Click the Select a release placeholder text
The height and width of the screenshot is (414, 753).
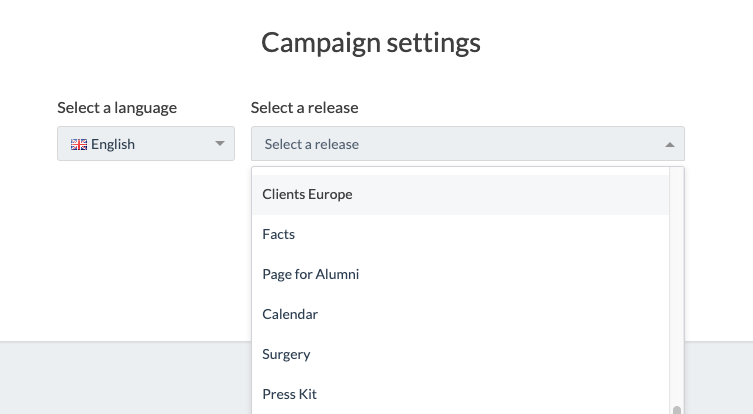coord(312,144)
